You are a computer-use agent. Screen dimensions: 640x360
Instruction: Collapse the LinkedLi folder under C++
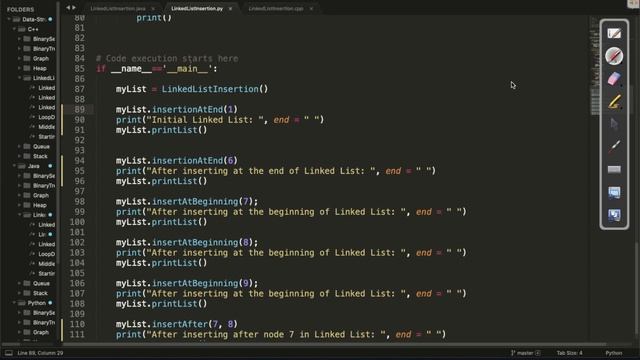point(19,78)
